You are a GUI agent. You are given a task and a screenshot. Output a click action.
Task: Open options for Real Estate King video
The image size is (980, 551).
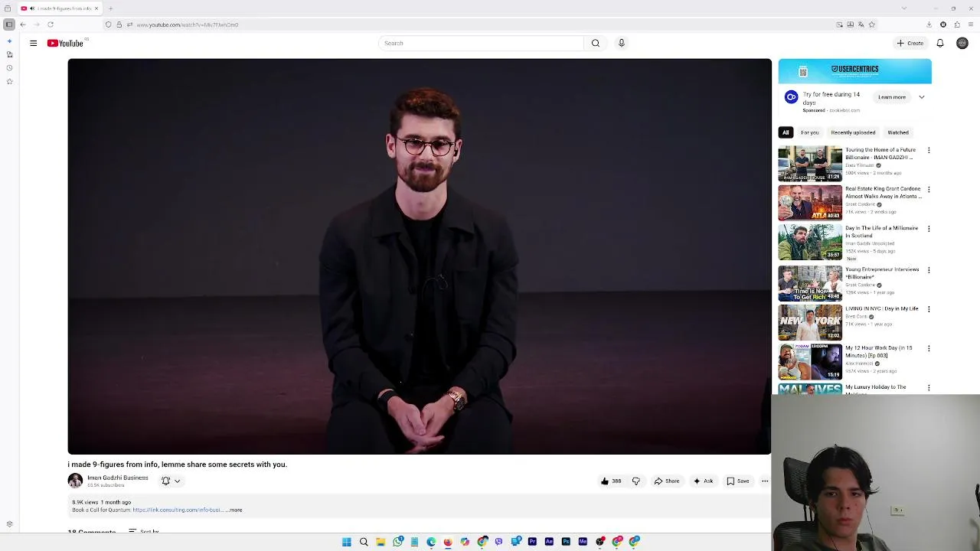929,190
